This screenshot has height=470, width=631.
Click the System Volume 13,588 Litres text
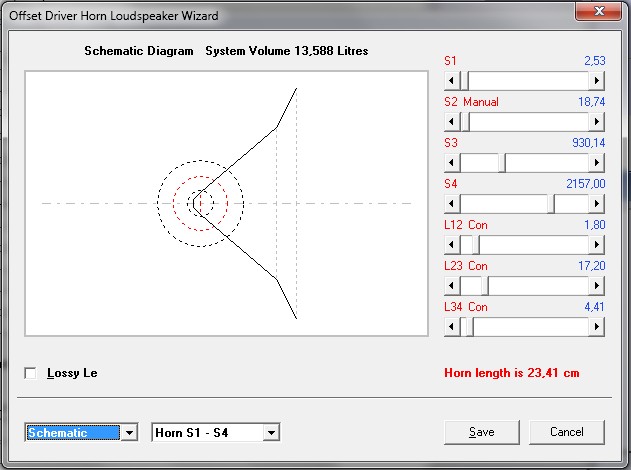pos(287,51)
